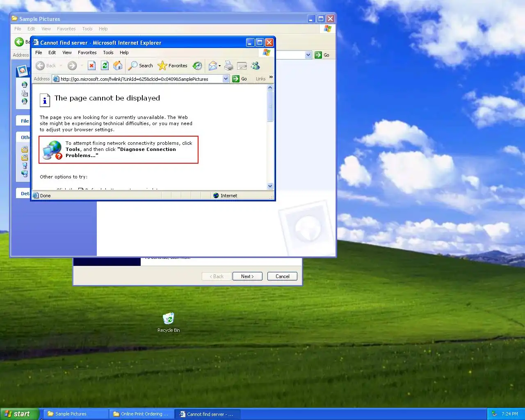The image size is (525, 420).
Task: Click the taskbar clock showing 7:24 PM
Action: (510, 414)
